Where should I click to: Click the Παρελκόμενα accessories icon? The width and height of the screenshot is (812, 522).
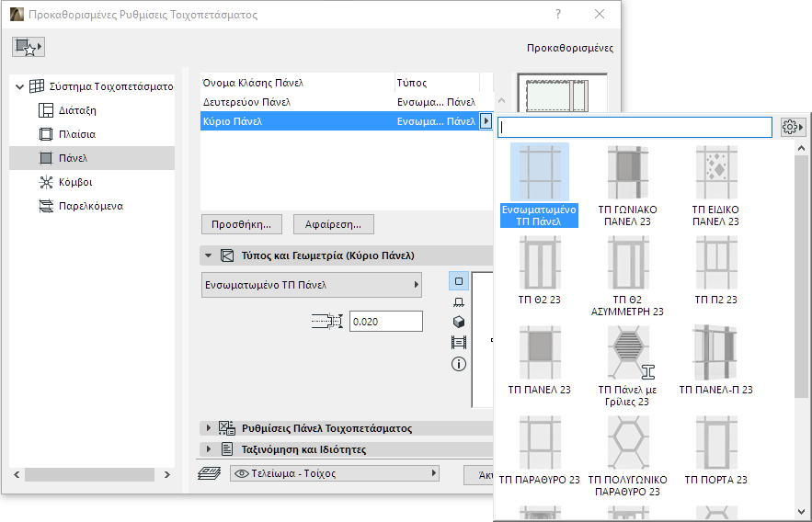tap(46, 205)
